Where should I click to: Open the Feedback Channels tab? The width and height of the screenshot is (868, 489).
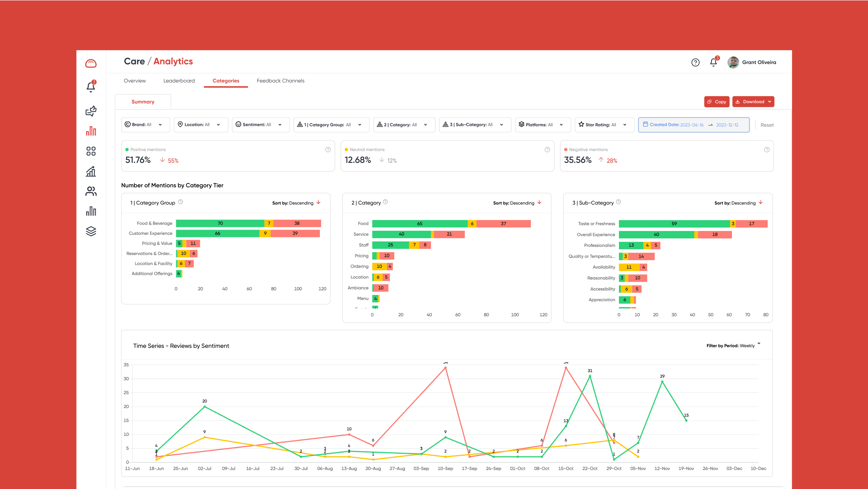coord(280,81)
